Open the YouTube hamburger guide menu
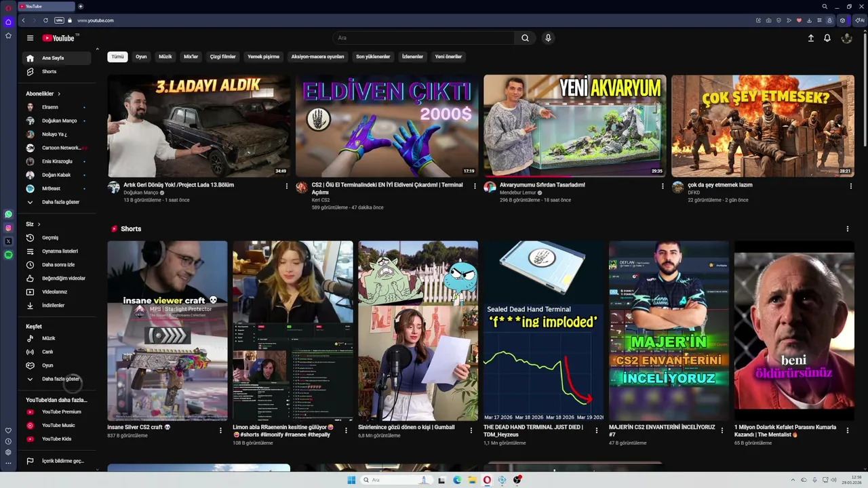Screen dimensions: 868x488 pos(30,38)
